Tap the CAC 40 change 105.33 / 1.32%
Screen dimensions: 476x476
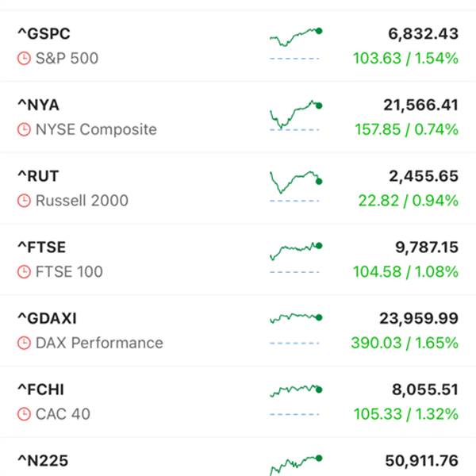coord(405,414)
